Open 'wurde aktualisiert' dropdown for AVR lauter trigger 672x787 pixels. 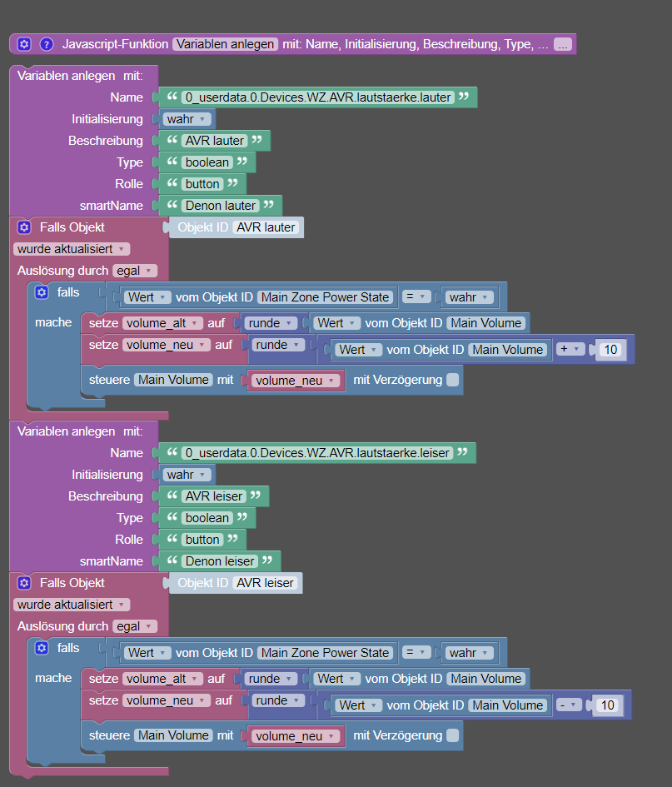point(72,249)
